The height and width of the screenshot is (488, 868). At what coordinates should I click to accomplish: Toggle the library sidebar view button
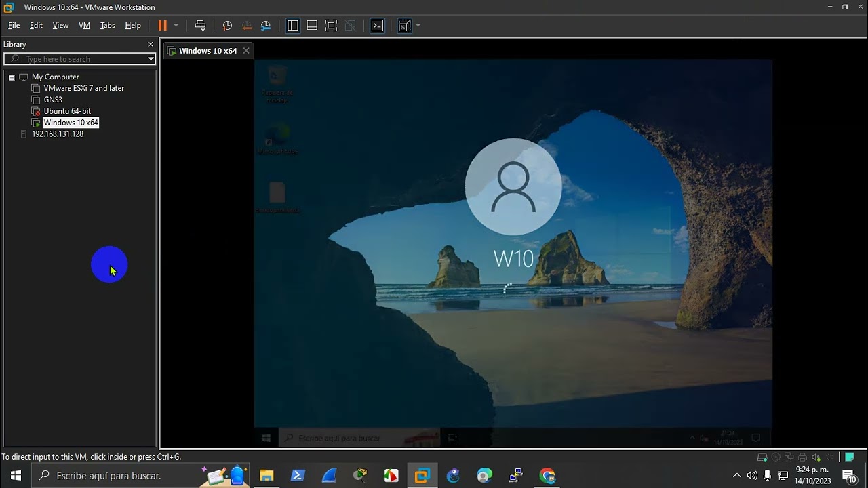coord(293,26)
